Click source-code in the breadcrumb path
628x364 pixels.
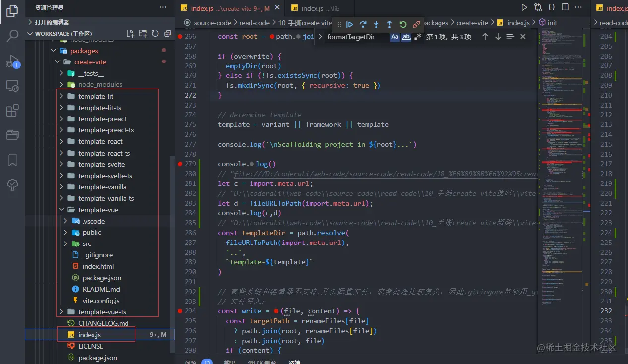click(212, 23)
